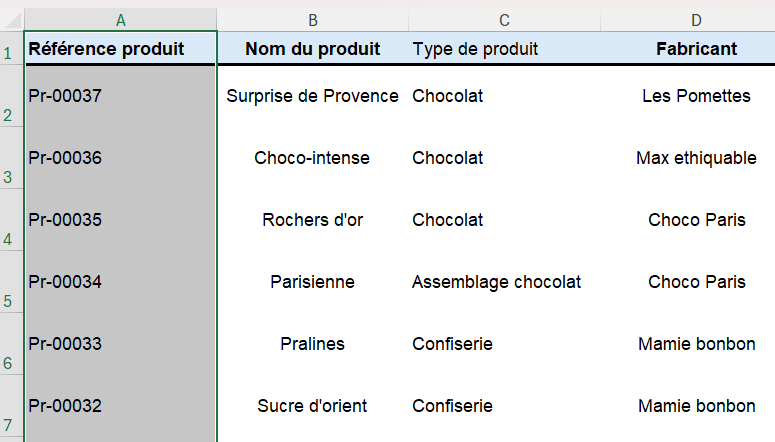Click the "Fabricant" header cell
This screenshot has width=775, height=442.
[696, 49]
